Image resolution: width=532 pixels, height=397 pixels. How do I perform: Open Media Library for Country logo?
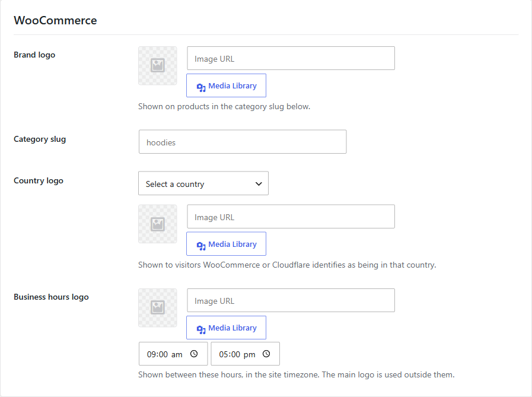226,244
